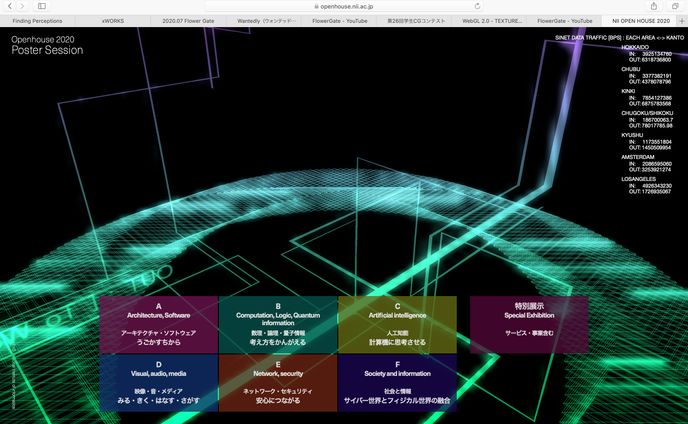Viewport: 688px width, 424px height.
Task: Open the B Computation, Logic, Quantum information tile
Action: [278, 323]
